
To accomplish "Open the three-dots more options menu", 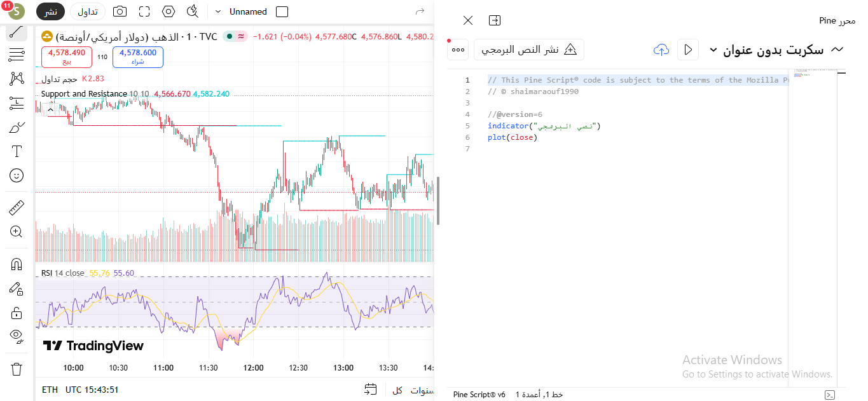I will [458, 50].
